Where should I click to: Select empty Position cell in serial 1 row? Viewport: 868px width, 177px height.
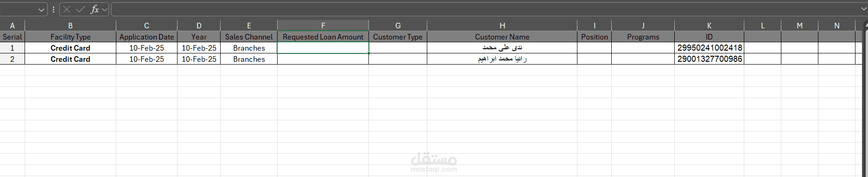coord(595,48)
